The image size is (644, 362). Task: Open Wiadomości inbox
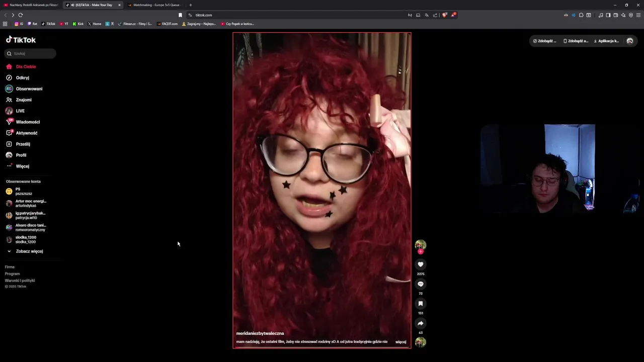(23, 122)
